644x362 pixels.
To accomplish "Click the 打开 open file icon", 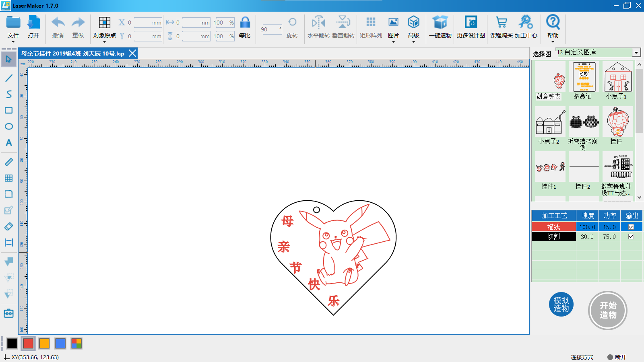I will pyautogui.click(x=33, y=22).
